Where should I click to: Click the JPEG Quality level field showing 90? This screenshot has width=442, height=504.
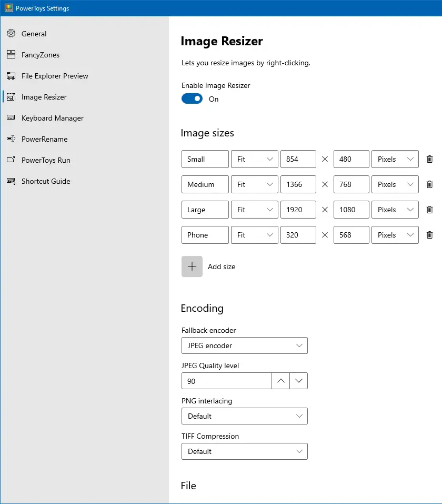[x=226, y=381]
